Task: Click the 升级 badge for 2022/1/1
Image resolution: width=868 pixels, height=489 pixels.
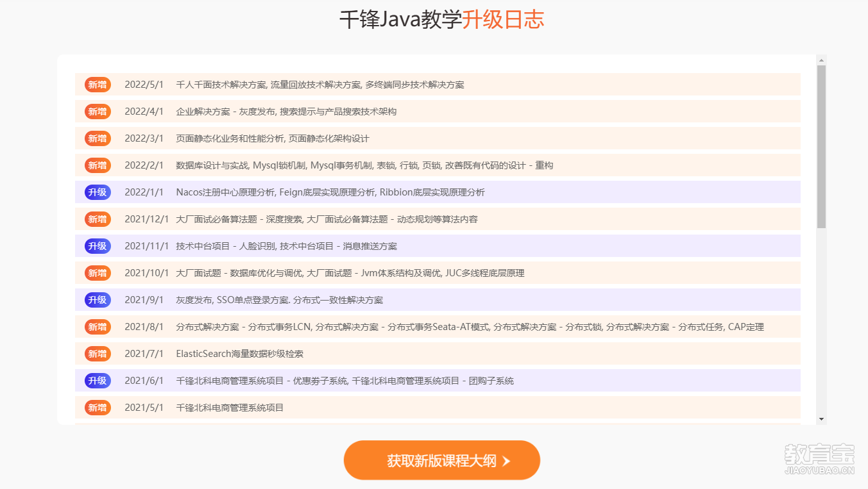Action: [98, 192]
